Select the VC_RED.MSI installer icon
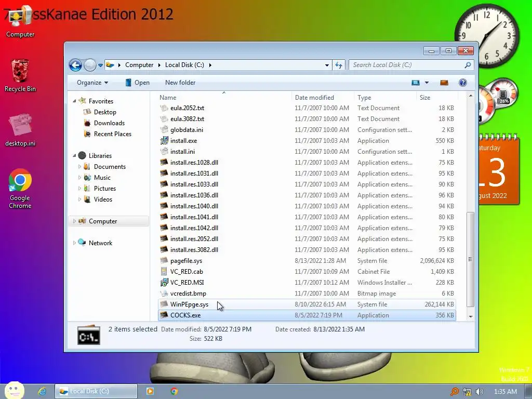532x399 pixels. pyautogui.click(x=164, y=282)
